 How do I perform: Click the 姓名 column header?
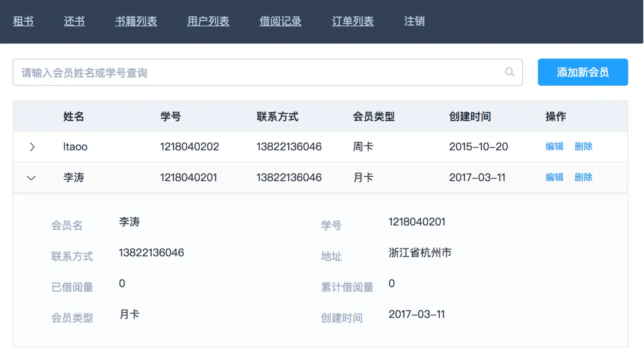tap(73, 116)
